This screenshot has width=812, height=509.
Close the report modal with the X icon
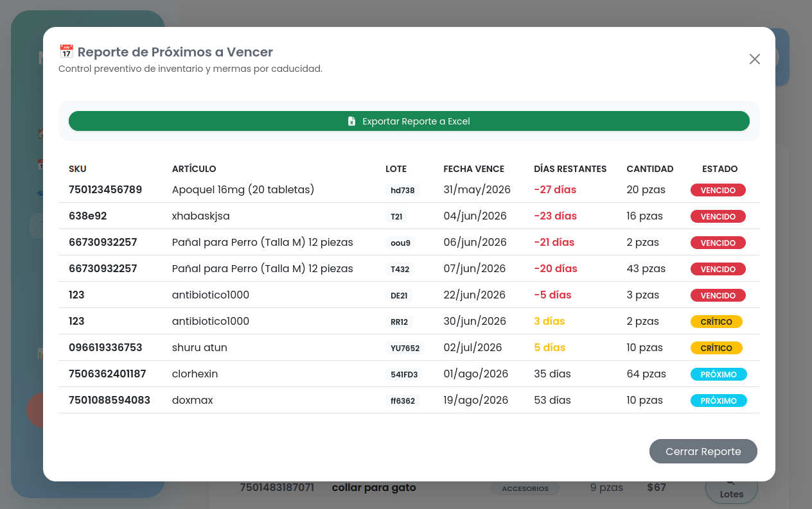(755, 59)
